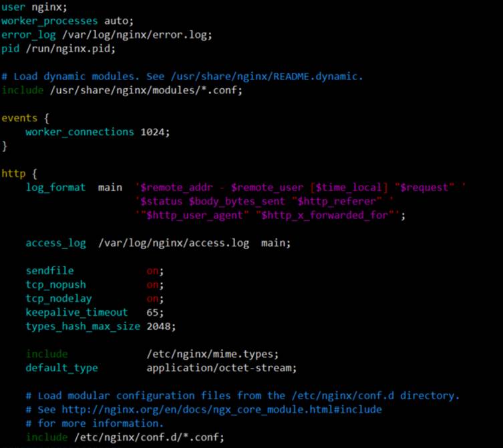
Task: Click the '$body_bytes_sent' variable
Action: pyautogui.click(x=236, y=202)
